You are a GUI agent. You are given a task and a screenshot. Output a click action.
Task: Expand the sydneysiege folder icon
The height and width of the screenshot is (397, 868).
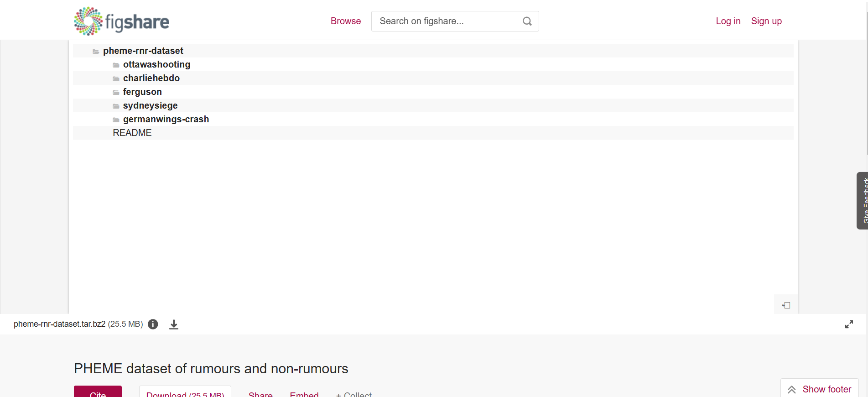coord(116,106)
